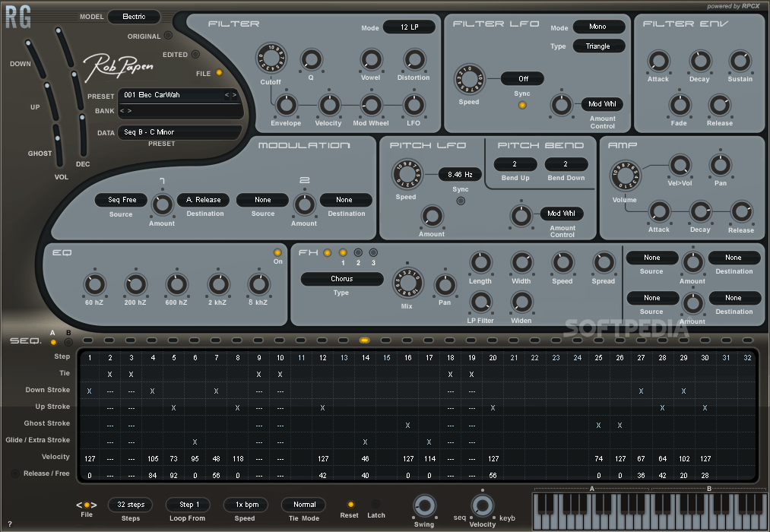Open the Filter Mode 12 LP dropdown
770x532 pixels.
[x=409, y=27]
